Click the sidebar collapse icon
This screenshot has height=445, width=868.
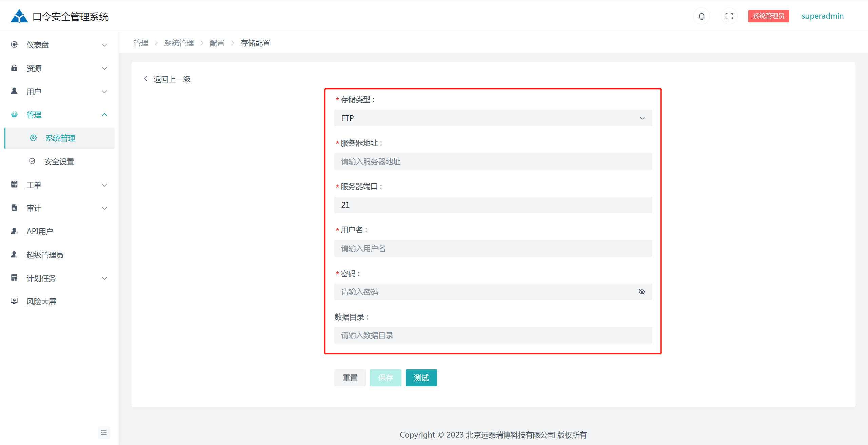point(104,432)
